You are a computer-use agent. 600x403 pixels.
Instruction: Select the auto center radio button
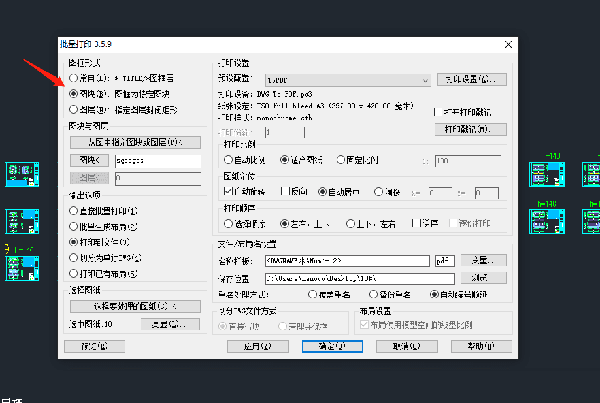[323, 192]
